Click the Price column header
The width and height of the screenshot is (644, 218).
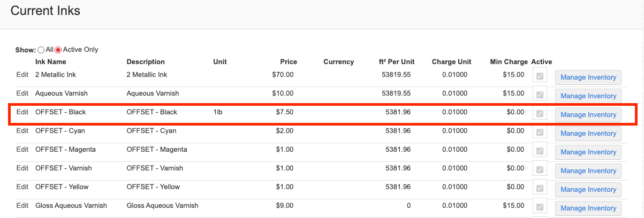[288, 62]
